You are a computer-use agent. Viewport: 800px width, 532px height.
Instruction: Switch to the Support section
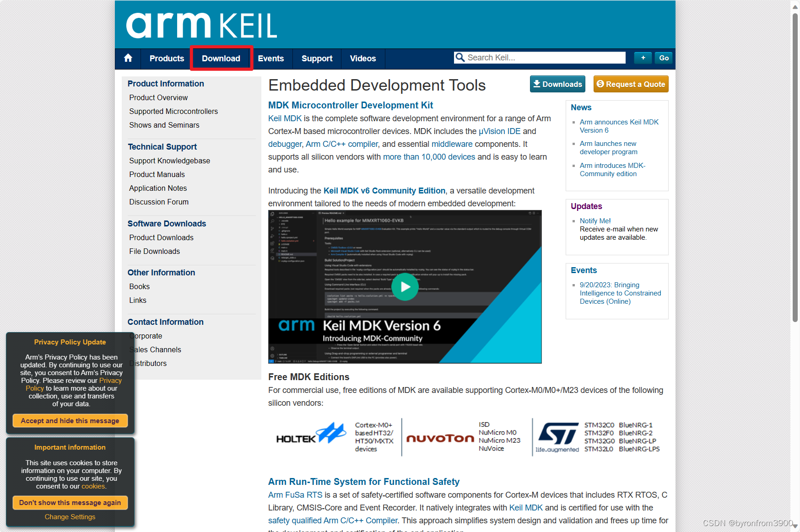pos(316,59)
